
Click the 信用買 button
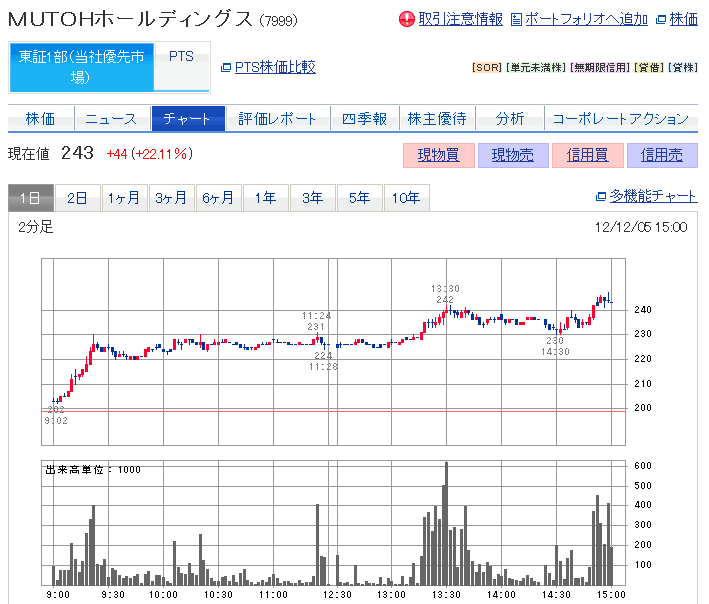coord(588,156)
